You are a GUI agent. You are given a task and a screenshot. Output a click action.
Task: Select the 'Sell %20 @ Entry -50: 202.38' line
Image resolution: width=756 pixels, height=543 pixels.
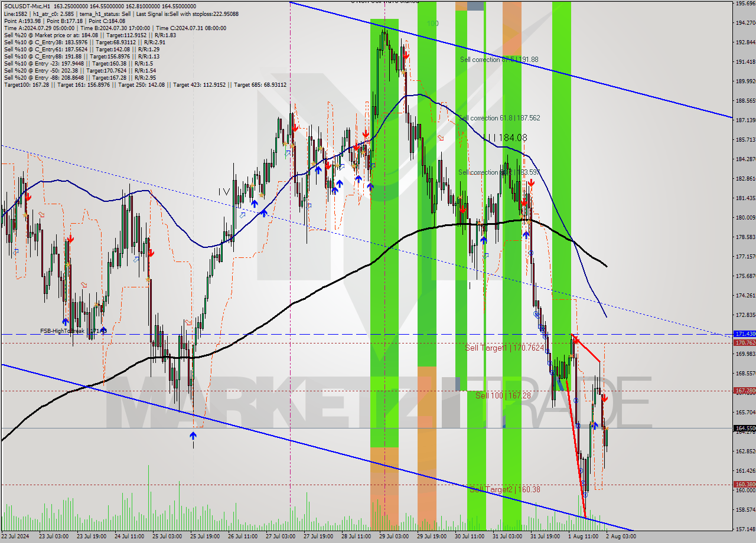[80, 70]
